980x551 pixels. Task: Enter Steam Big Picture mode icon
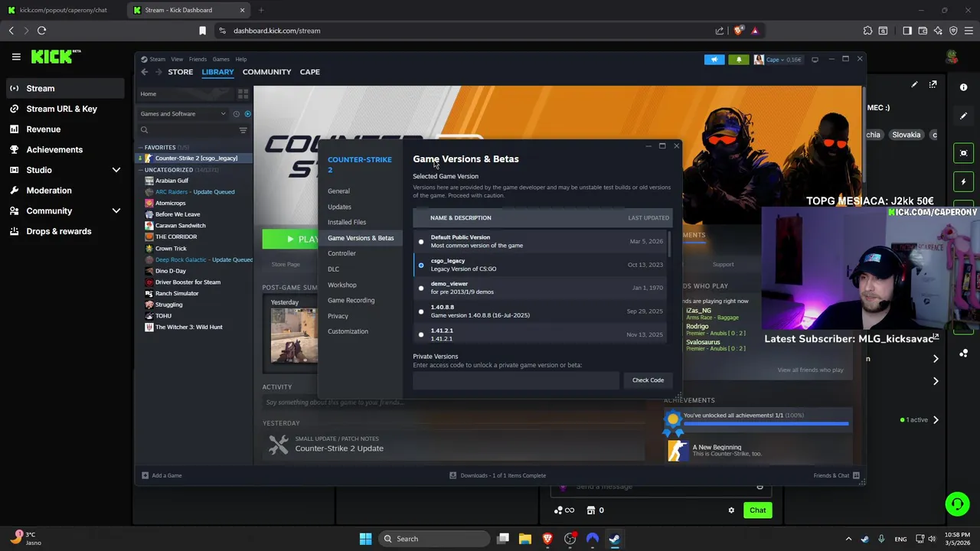coord(815,60)
